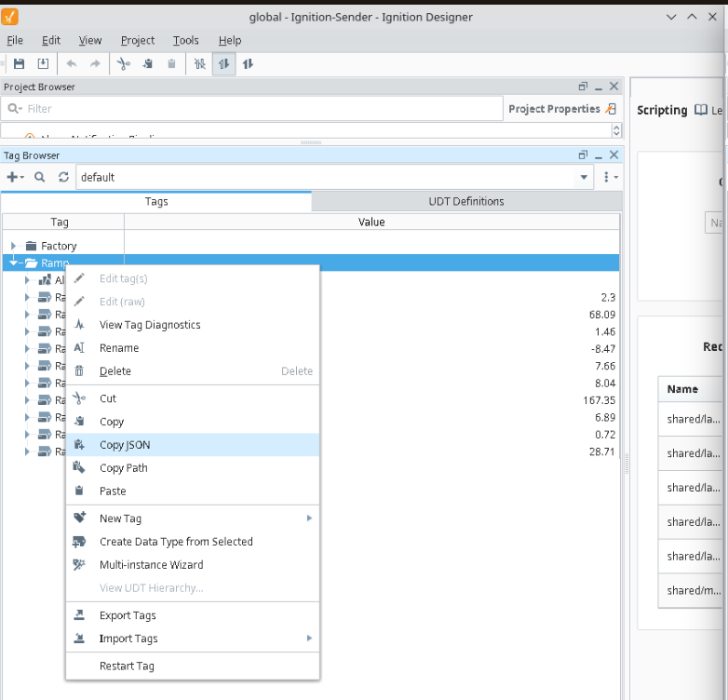
Task: Switch to the UDT Definitions tab
Action: [466, 201]
